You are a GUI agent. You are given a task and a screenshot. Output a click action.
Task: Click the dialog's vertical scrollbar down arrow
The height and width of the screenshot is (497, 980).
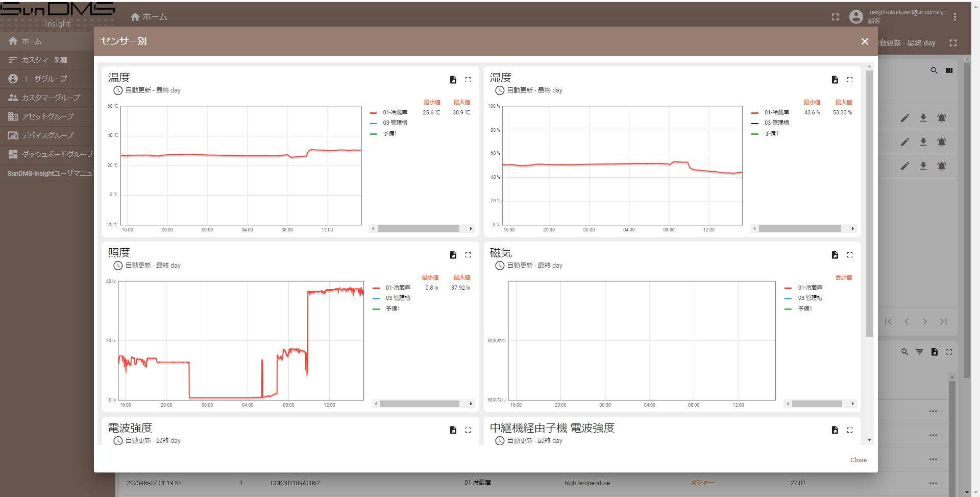point(869,440)
